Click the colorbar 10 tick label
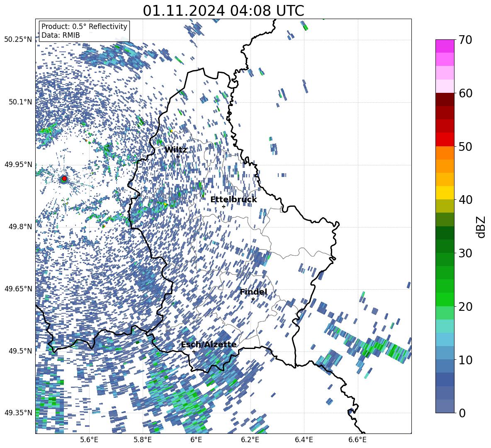This screenshot has height=448, width=491. tap(465, 360)
